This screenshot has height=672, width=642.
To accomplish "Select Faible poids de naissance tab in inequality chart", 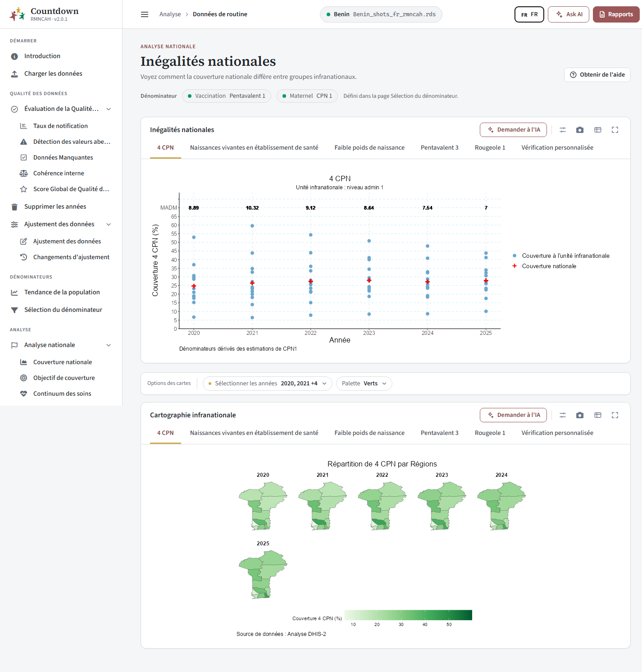I will pyautogui.click(x=369, y=147).
